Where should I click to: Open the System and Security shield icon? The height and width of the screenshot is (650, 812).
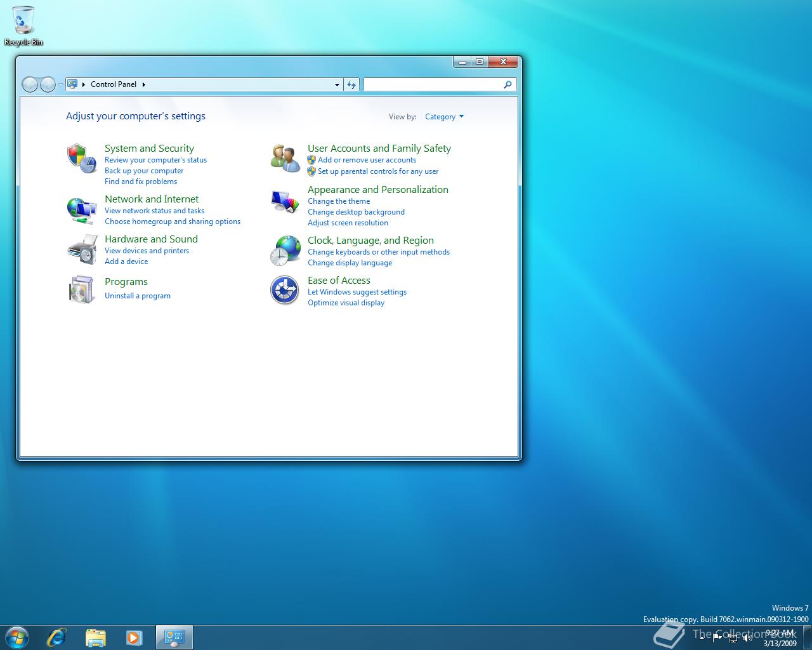[x=81, y=158]
